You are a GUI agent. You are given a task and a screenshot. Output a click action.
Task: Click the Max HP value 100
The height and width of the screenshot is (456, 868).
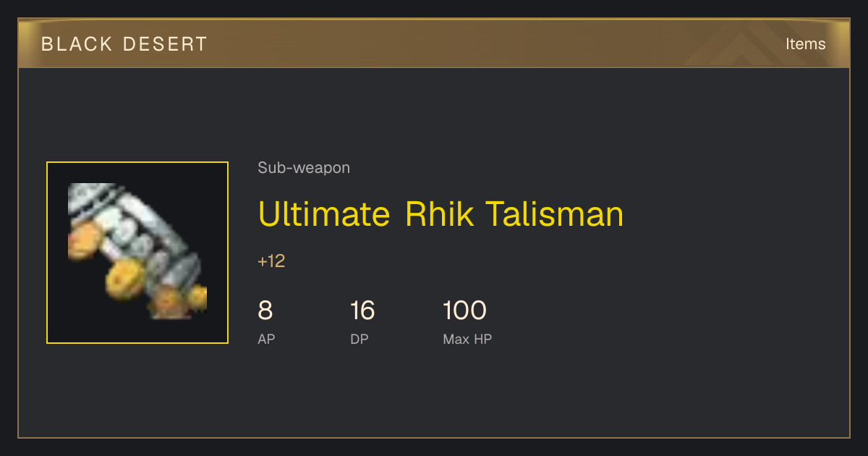(464, 311)
